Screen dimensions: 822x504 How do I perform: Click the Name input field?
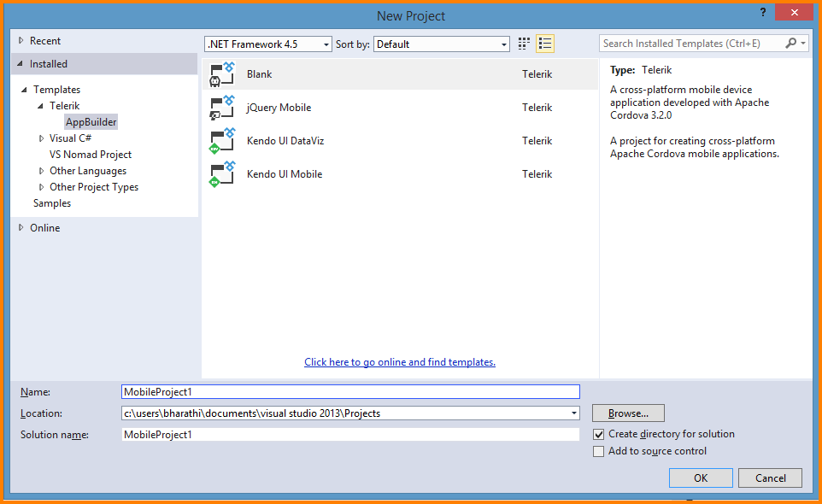point(350,392)
